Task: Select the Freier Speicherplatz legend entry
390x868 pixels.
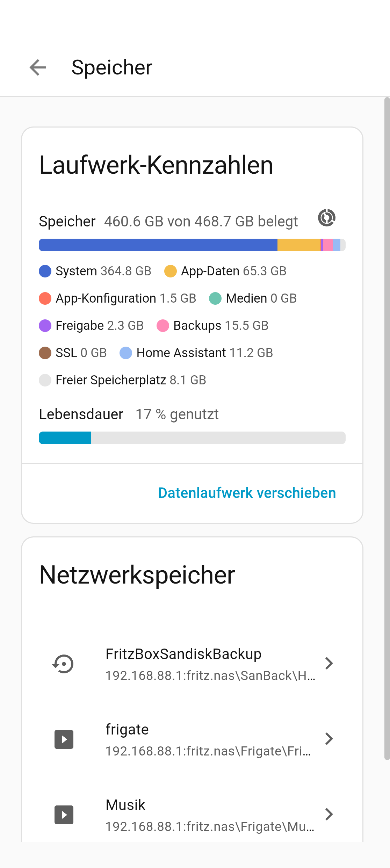Action: [123, 380]
